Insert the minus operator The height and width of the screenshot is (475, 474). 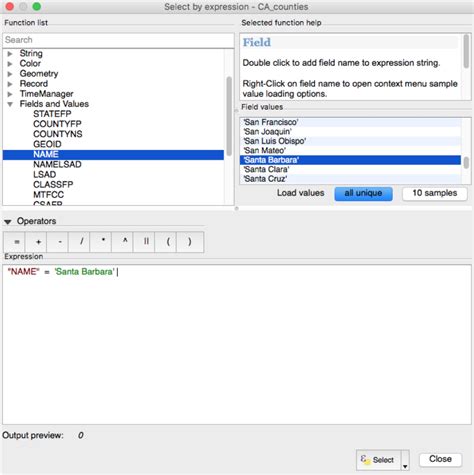click(58, 242)
